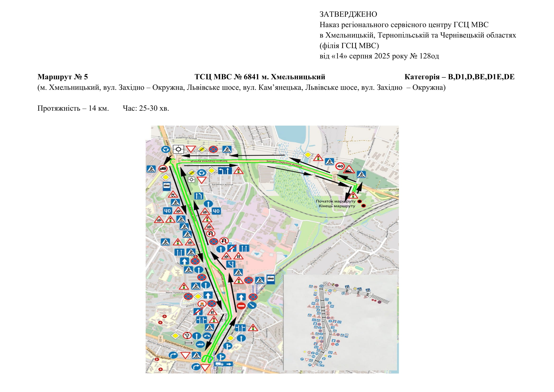Viewport: 554px width, 392px height.
Task: Click the Кінець маршруту end marker dot
Action: 363,206
